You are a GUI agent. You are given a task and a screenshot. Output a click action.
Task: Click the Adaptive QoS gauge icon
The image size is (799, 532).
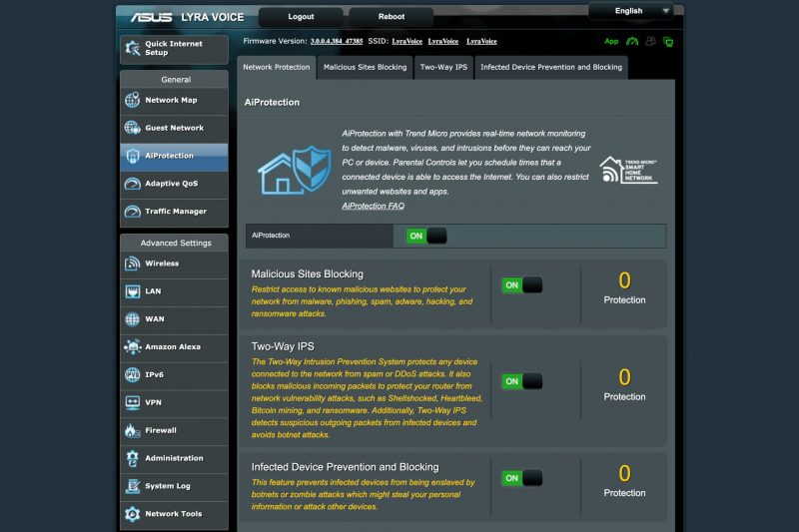pyautogui.click(x=133, y=184)
